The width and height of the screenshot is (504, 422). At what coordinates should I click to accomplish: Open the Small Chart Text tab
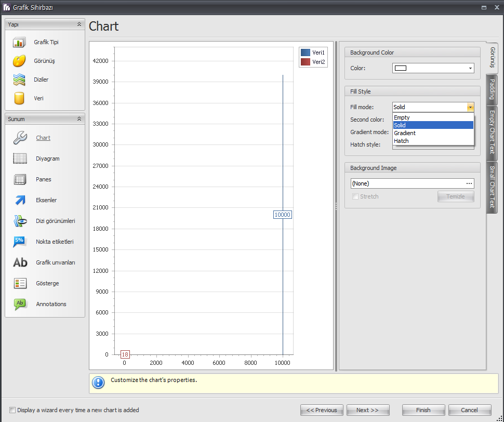tap(492, 187)
